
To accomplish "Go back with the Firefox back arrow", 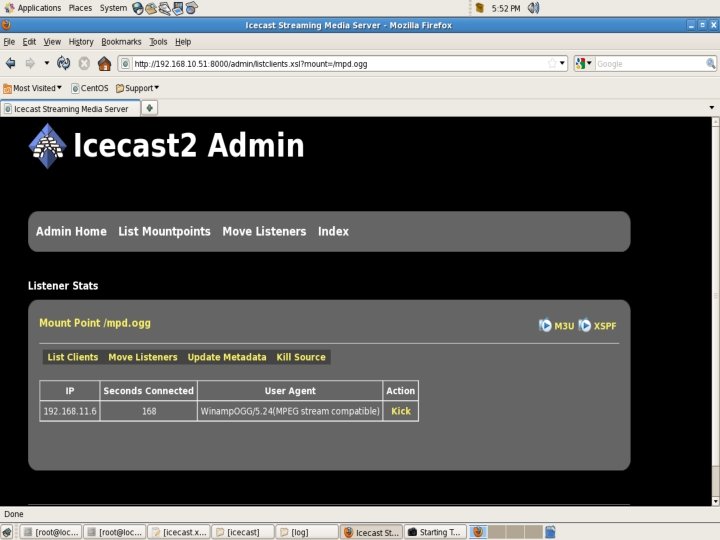I will (x=11, y=63).
